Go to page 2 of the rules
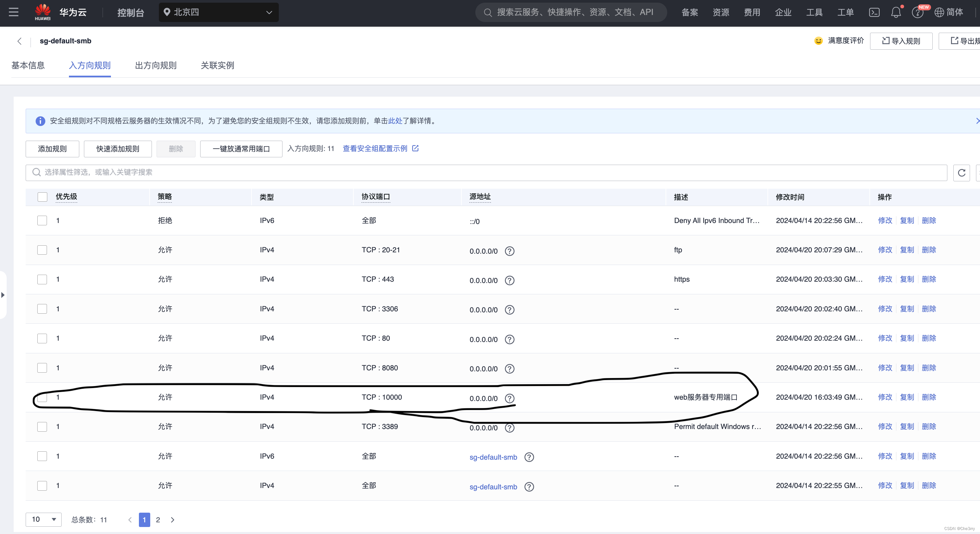This screenshot has height=534, width=980. [x=158, y=520]
